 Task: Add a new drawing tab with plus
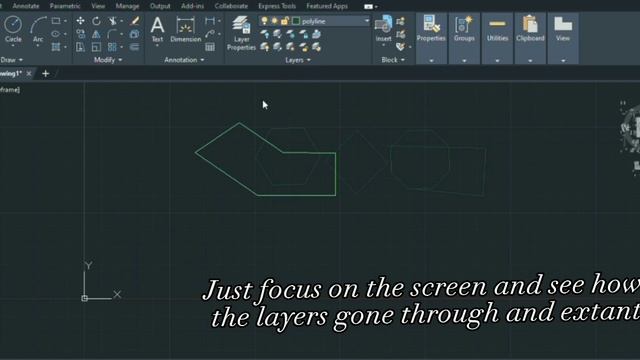coord(46,73)
